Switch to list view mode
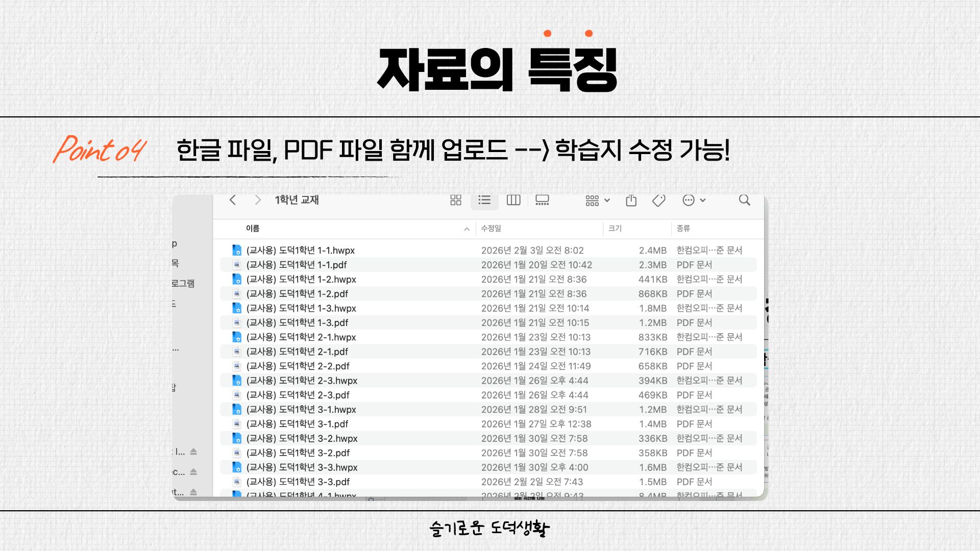 484,200
